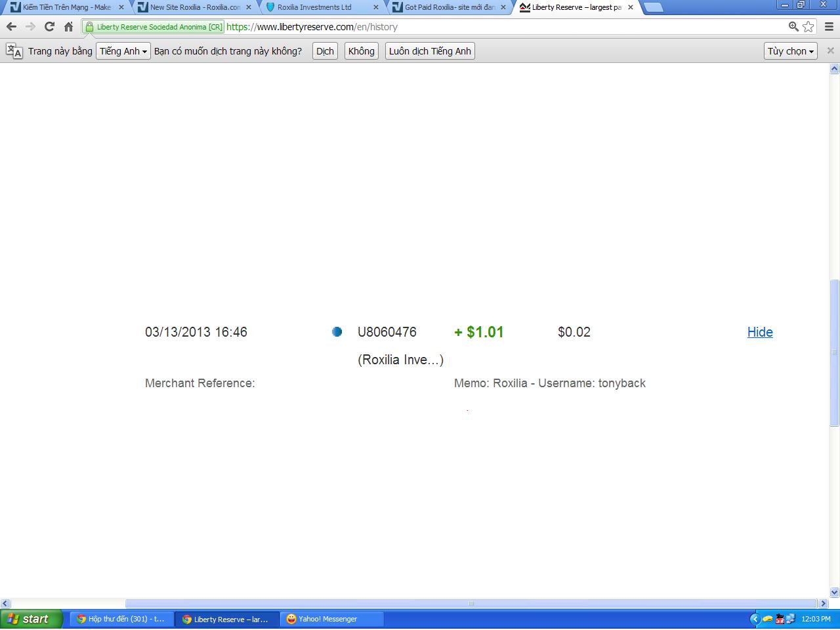The height and width of the screenshot is (630, 840).
Task: Open Yahoo! Messenger from the taskbar
Action: pyautogui.click(x=332, y=619)
